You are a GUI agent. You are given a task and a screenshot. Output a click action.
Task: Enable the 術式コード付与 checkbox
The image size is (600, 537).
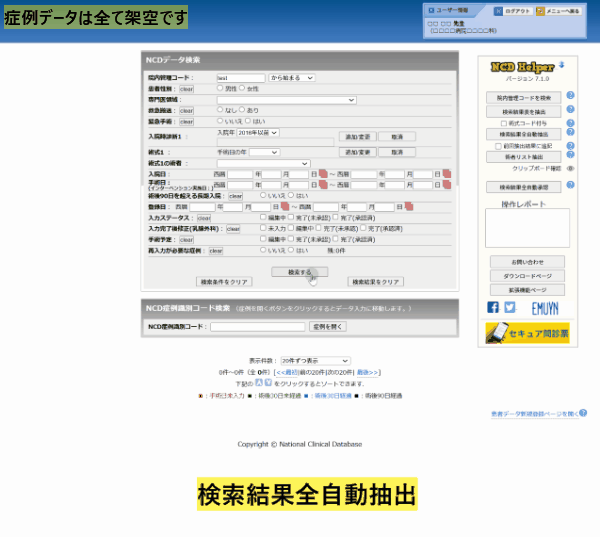tap(503, 122)
